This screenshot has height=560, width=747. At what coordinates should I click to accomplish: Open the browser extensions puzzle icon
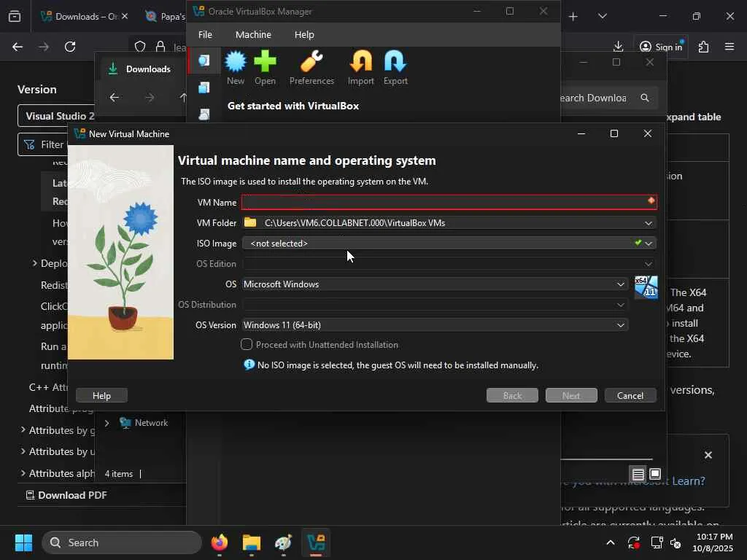[703, 47]
